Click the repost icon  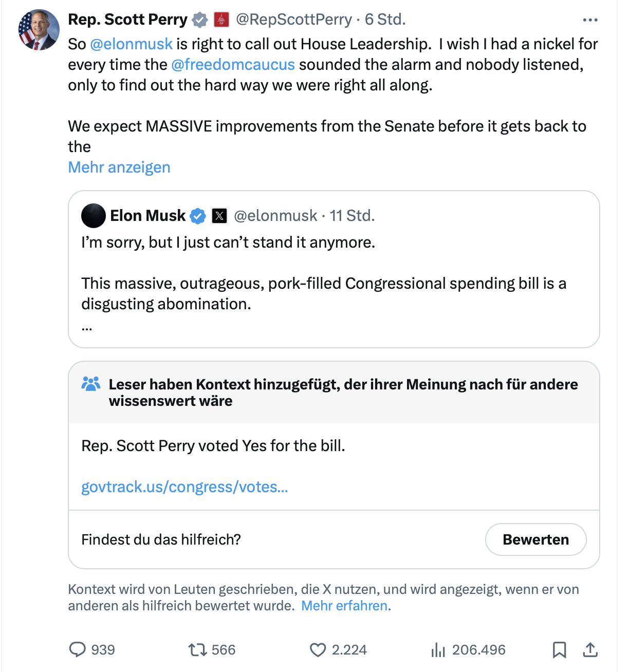197,650
